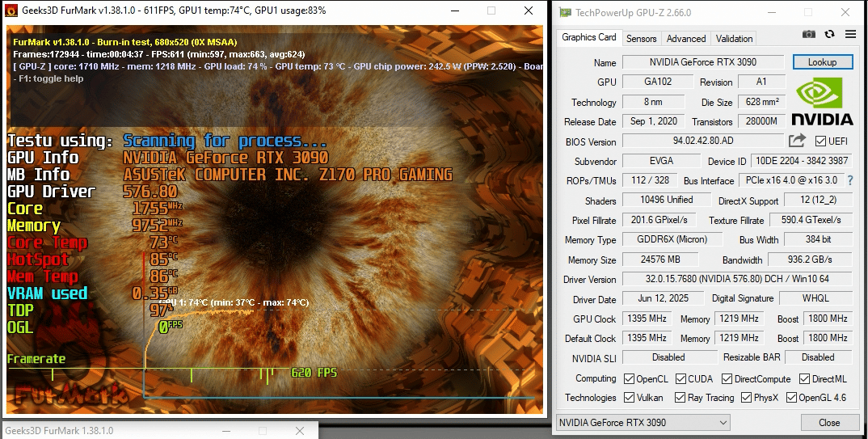Click the NVIDIA SLI Disabled field
The width and height of the screenshot is (868, 439).
click(x=668, y=357)
